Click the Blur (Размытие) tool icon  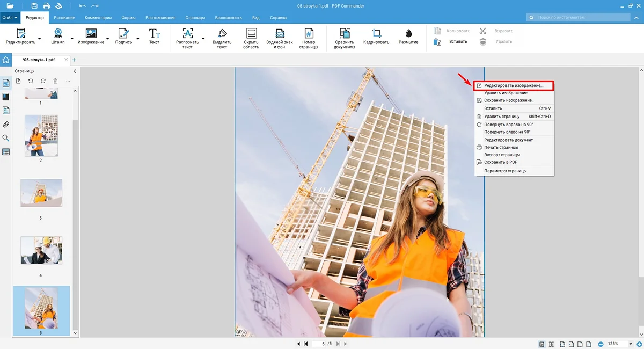(408, 33)
